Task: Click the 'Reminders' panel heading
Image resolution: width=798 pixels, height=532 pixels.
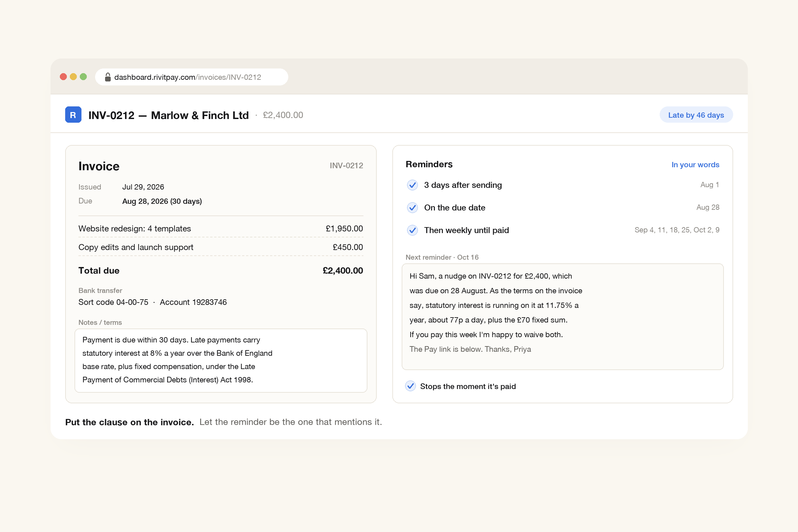Action: click(x=429, y=164)
